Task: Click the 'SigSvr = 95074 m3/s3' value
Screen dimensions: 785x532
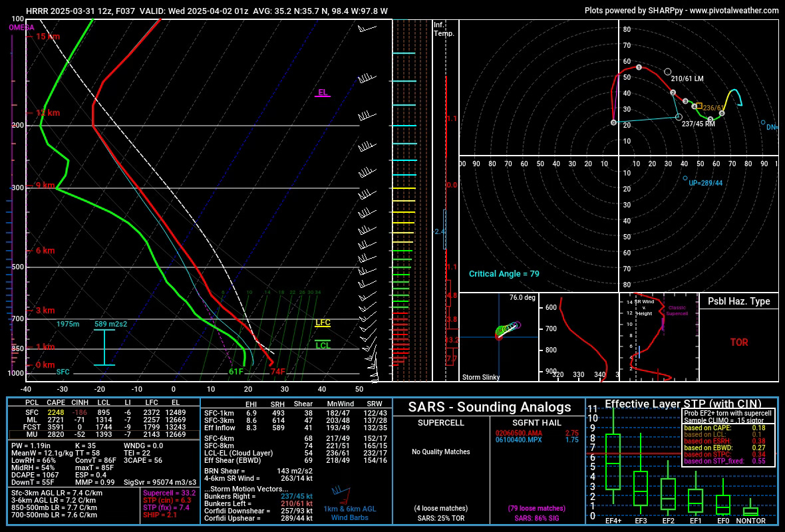Action: 162,482
